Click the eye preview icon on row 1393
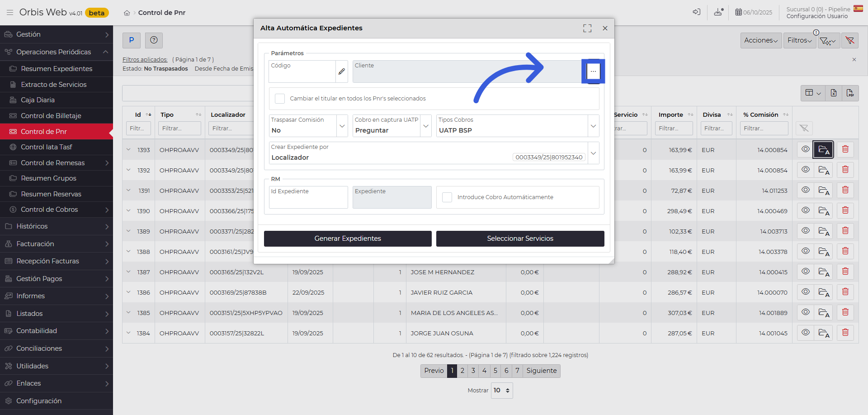The width and height of the screenshot is (868, 415). pyautogui.click(x=805, y=149)
